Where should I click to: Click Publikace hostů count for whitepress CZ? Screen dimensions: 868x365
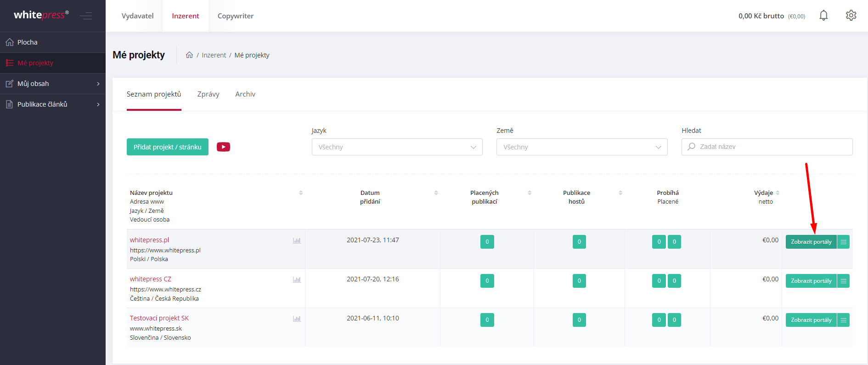[x=579, y=281]
